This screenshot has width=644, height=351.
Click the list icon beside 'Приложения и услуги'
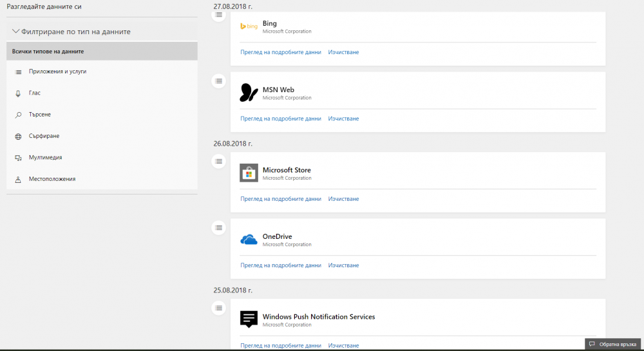18,72
